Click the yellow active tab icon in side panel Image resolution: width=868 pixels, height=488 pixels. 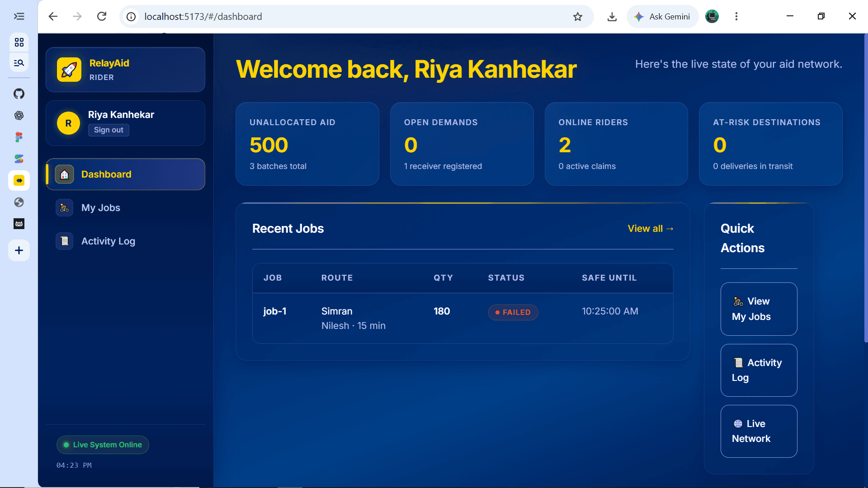click(x=19, y=181)
